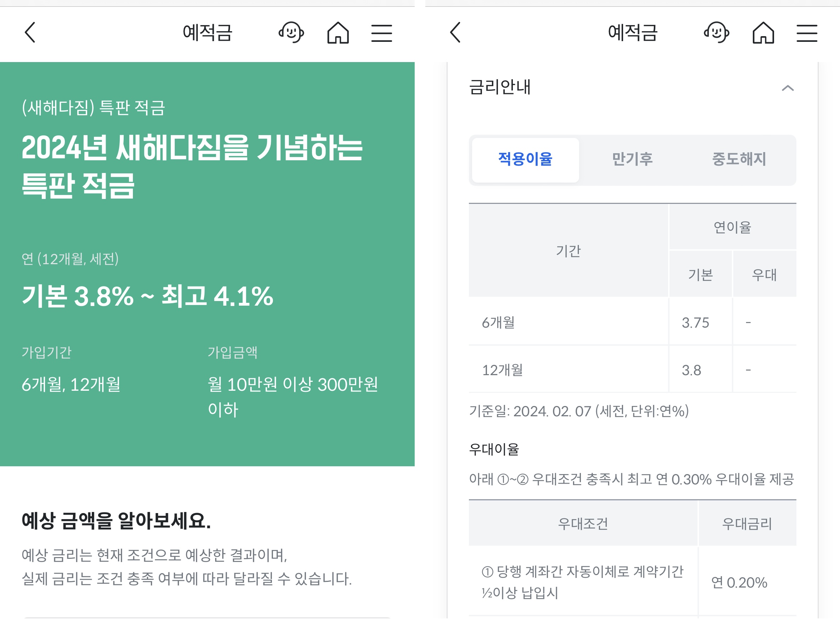Open hamburger menu on right screen
Screen dimensions: 840x623
tap(806, 33)
